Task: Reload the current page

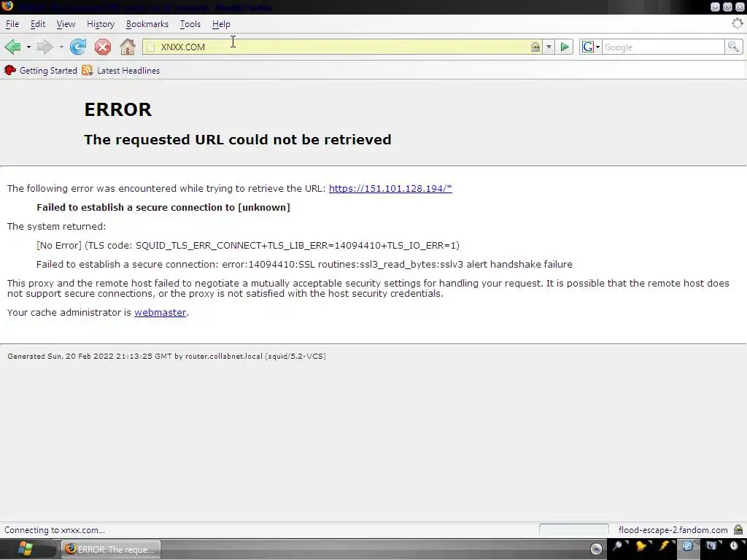Action: click(78, 47)
